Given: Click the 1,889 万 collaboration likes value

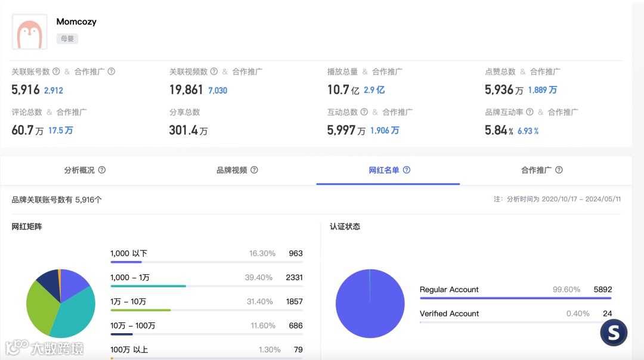Looking at the screenshot, I should [x=543, y=90].
